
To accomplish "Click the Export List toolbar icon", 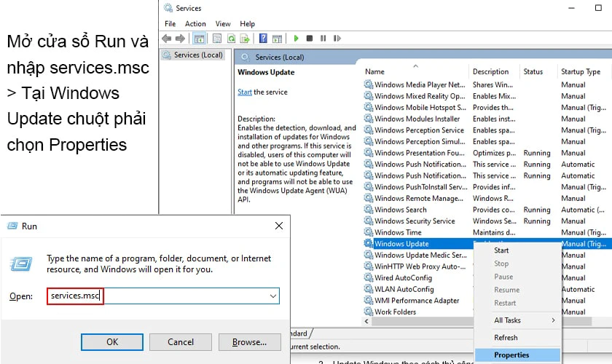I will [245, 39].
